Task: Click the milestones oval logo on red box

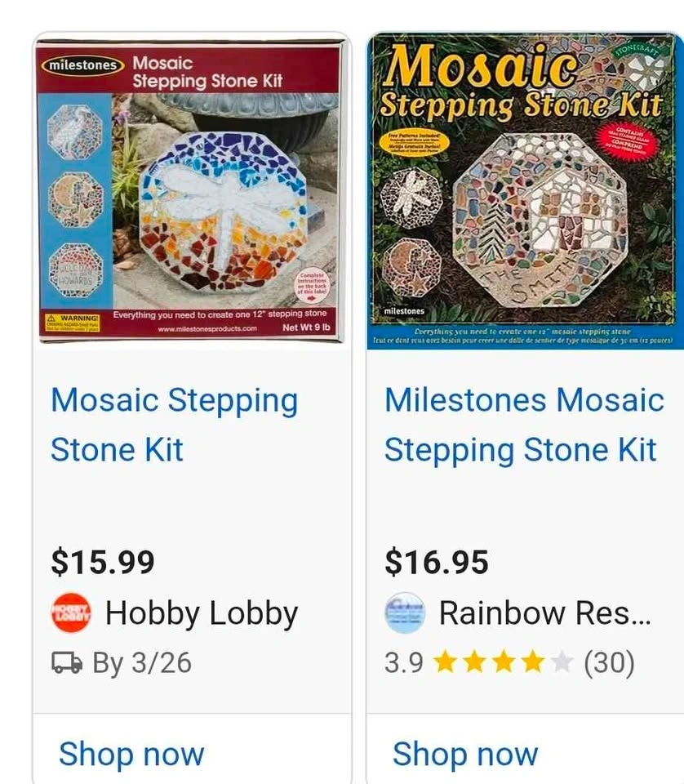Action: pyautogui.click(x=82, y=64)
